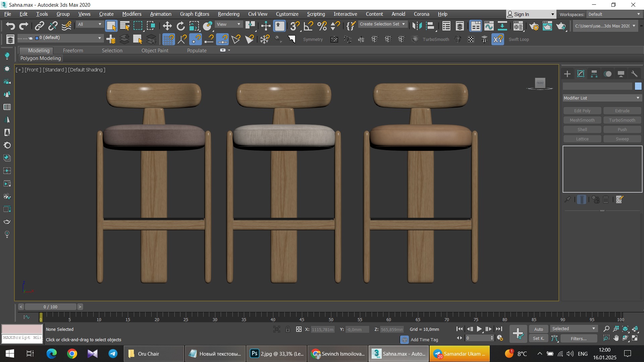
Task: Switch to the Freeform ribbon tab
Action: (73, 50)
